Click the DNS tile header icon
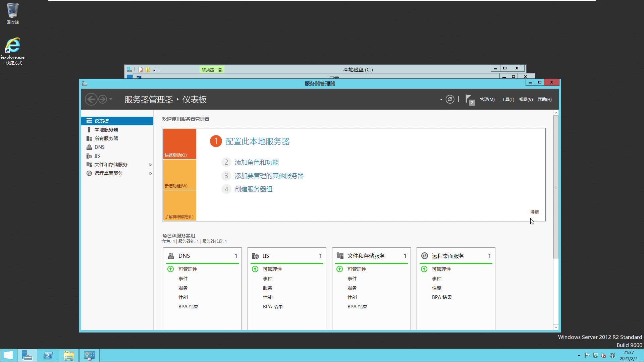This screenshot has width=644, height=362. (x=171, y=256)
